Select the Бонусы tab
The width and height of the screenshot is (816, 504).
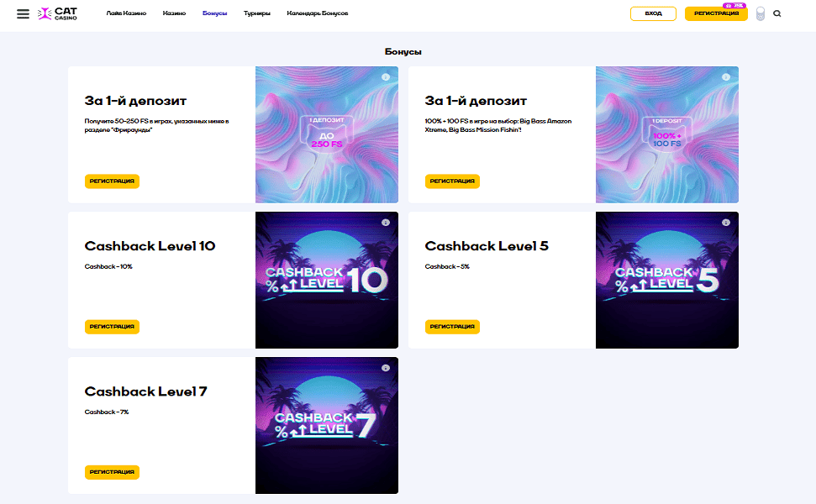(x=215, y=13)
